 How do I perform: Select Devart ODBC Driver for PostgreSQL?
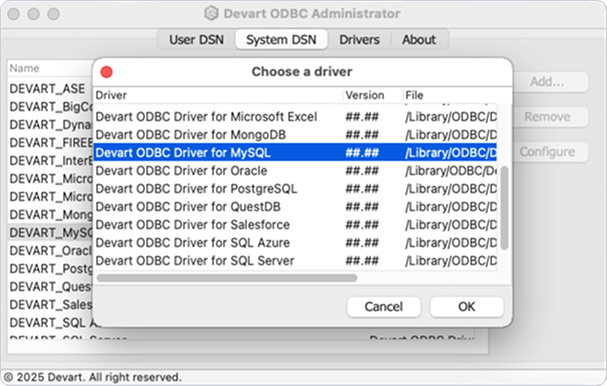[295, 189]
